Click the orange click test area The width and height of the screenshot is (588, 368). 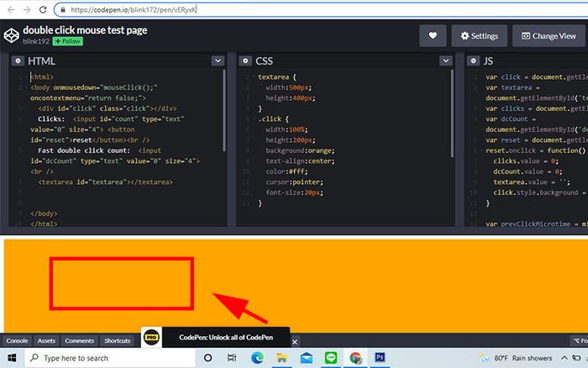tap(296, 286)
